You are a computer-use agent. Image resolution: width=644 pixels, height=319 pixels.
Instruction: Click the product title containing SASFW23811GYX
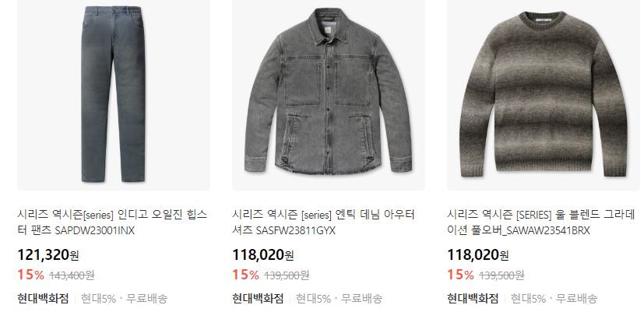pos(324,223)
